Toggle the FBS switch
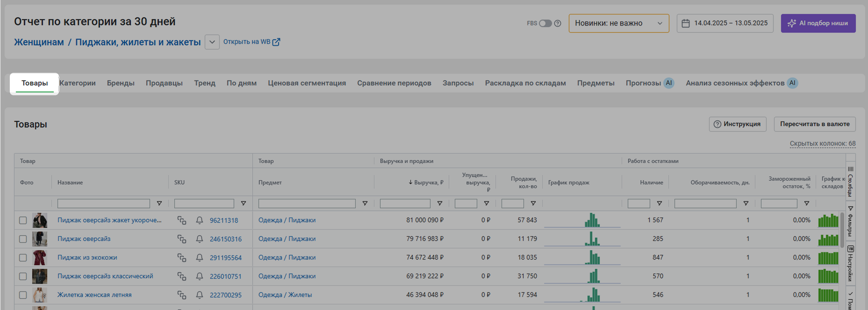 point(545,23)
